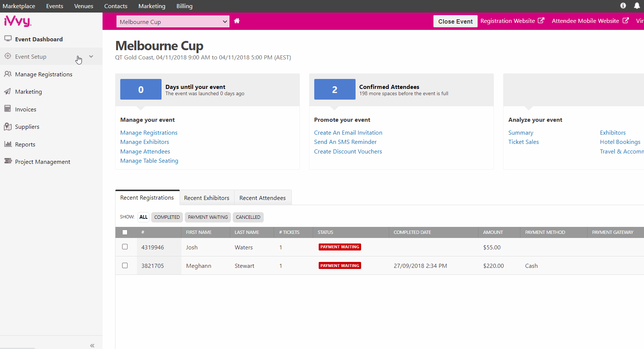
Task: Click the home icon beside event selector
Action: coord(237,21)
